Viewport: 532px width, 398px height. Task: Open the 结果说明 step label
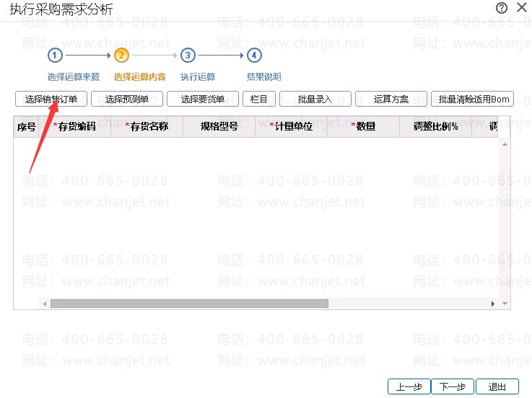tap(264, 77)
